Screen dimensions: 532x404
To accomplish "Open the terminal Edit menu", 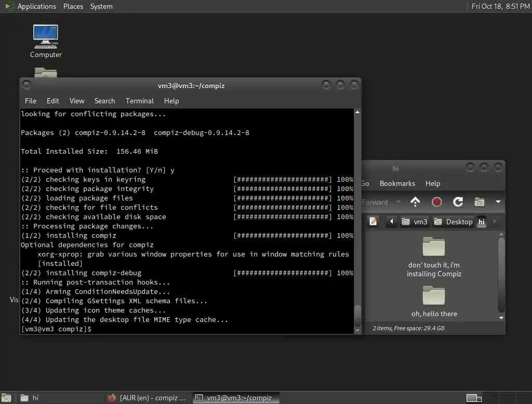I will (x=52, y=101).
